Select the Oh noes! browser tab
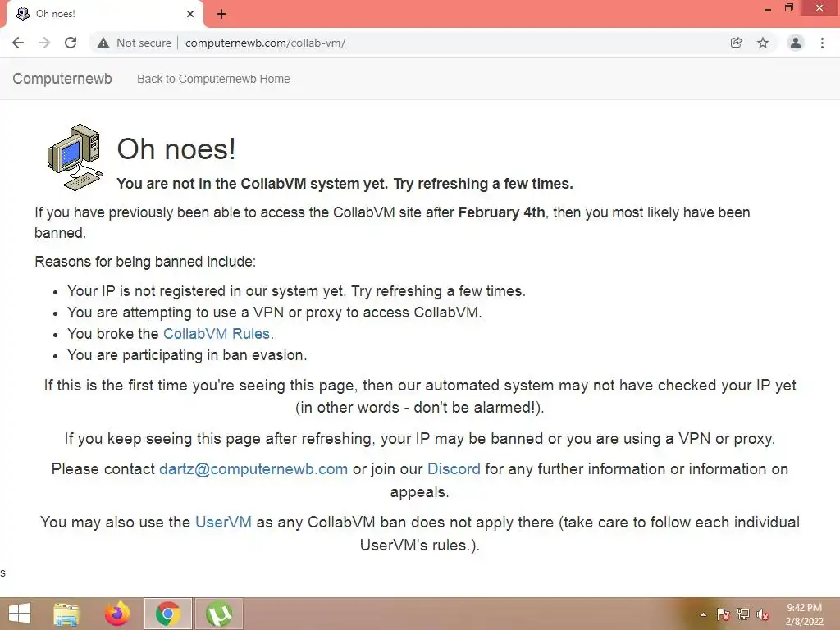The image size is (840, 630). coord(104,14)
